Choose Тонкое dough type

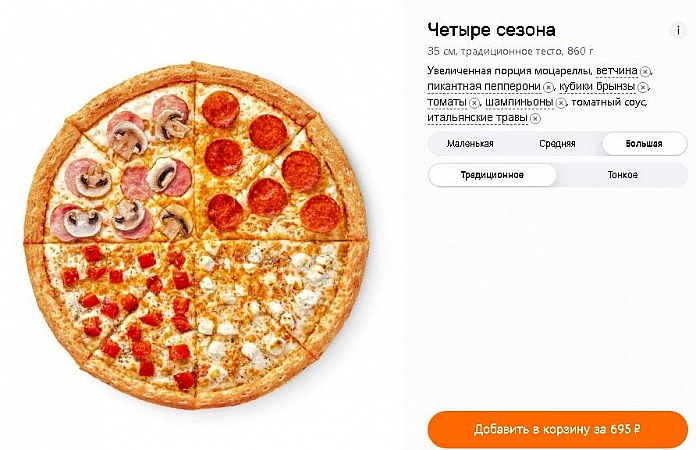pos(622,175)
